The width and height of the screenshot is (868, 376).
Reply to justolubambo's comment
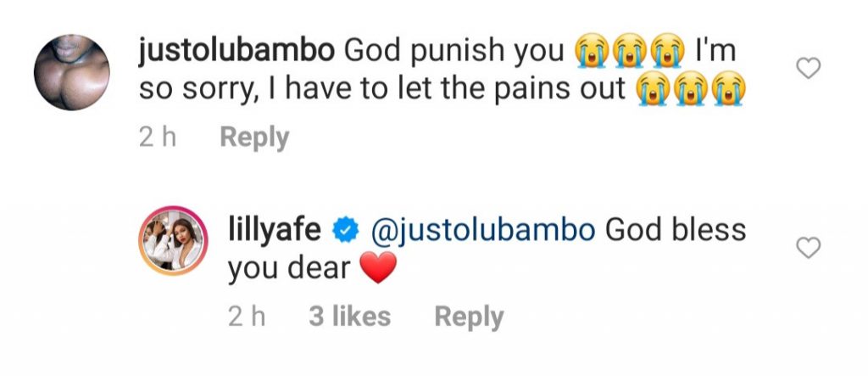tap(254, 137)
